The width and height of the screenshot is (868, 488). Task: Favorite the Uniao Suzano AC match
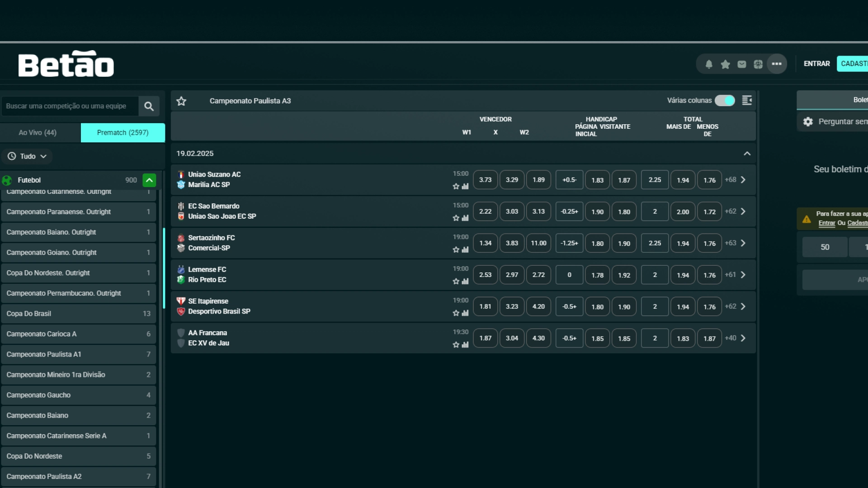pos(456,186)
